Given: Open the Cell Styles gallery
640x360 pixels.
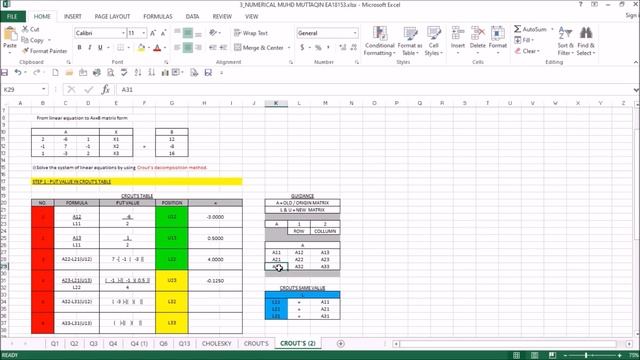Looking at the screenshot, I should (433, 41).
